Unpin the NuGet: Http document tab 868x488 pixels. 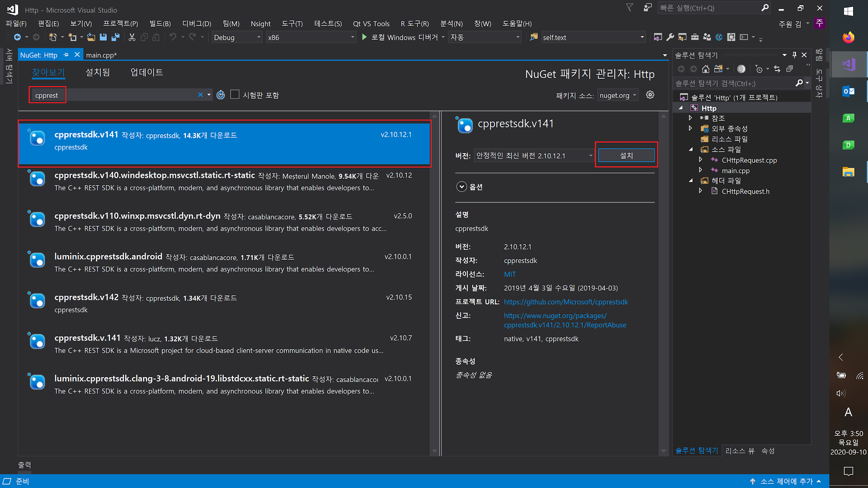click(66, 55)
